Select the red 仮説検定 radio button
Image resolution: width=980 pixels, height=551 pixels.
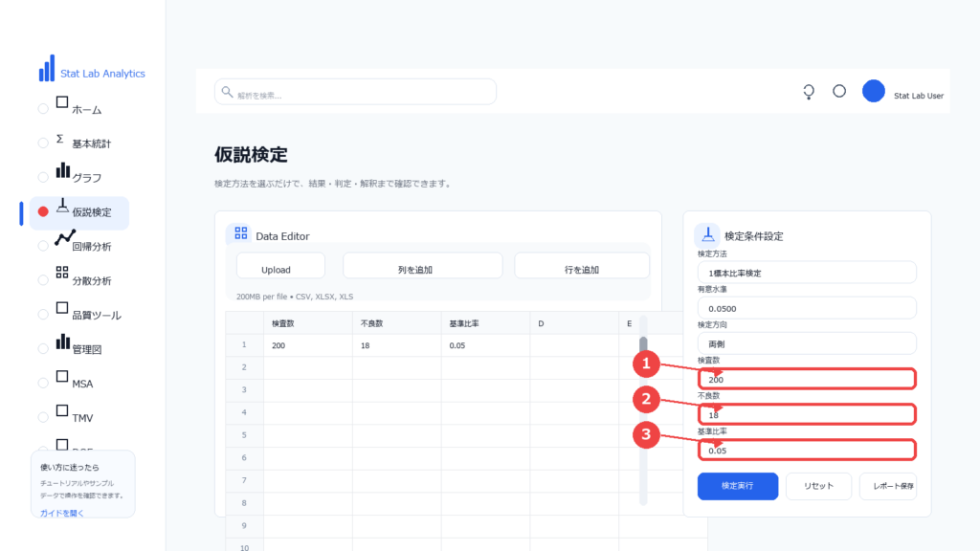coord(43,211)
